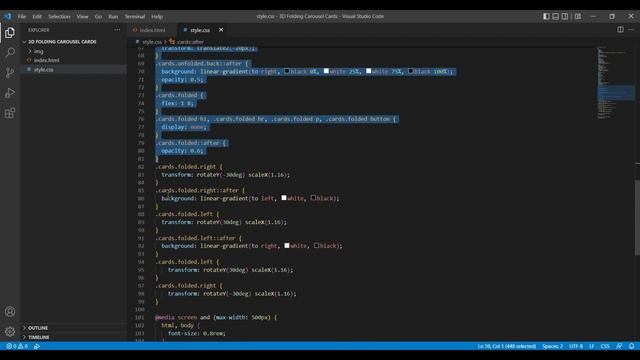Open the Search view in activity bar

click(x=10, y=53)
